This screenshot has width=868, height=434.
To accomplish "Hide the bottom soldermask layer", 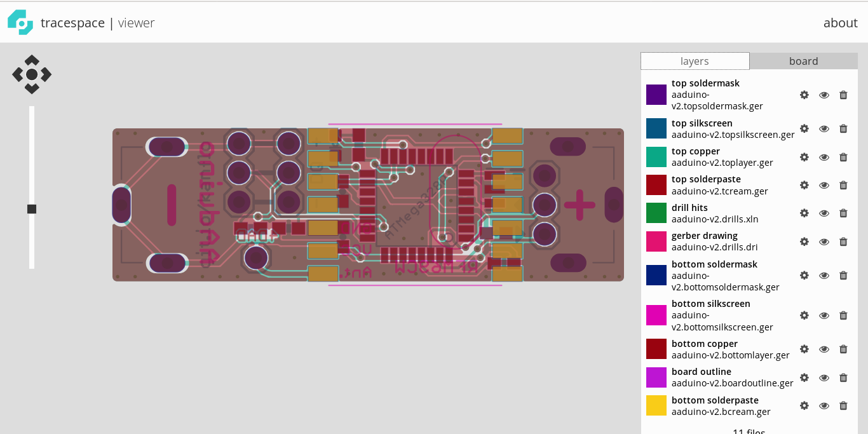I will (x=824, y=275).
